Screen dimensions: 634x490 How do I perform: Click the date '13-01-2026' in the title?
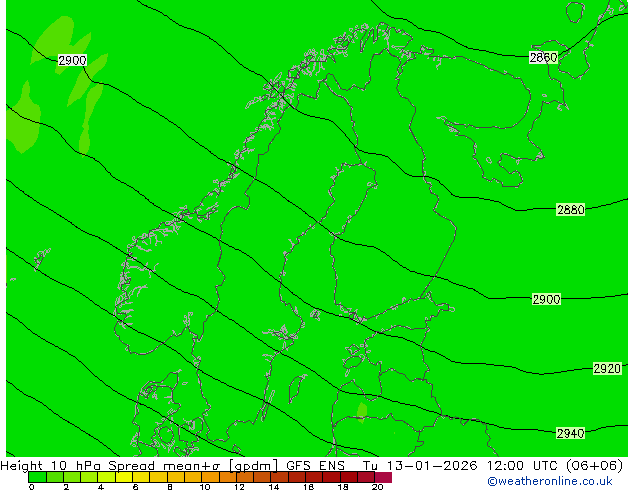pyautogui.click(x=432, y=466)
